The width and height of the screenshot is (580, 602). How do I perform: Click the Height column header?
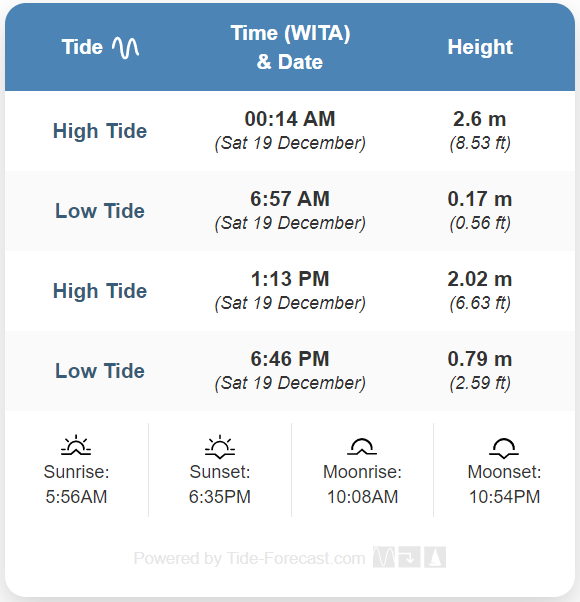click(480, 47)
